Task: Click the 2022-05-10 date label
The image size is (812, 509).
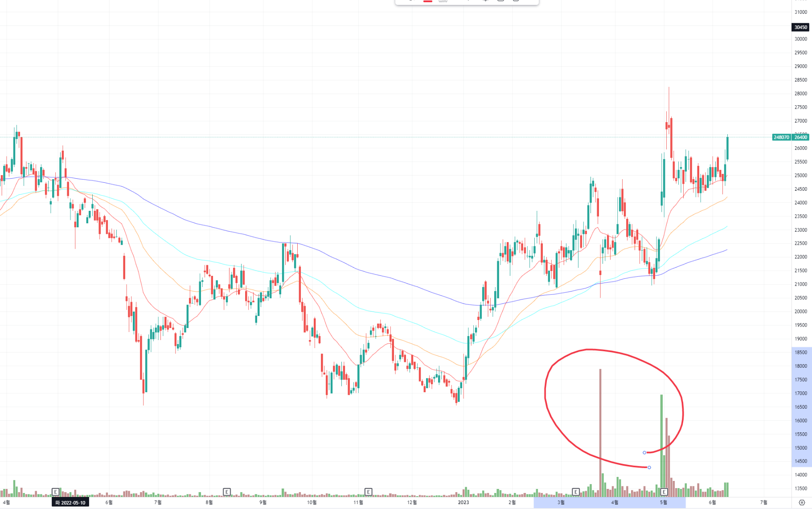Action: click(x=70, y=502)
